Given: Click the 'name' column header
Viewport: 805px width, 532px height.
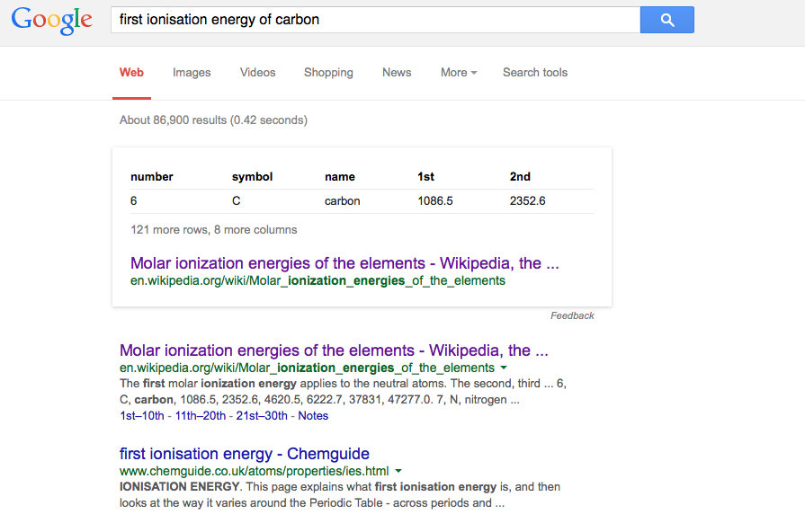Looking at the screenshot, I should [340, 176].
